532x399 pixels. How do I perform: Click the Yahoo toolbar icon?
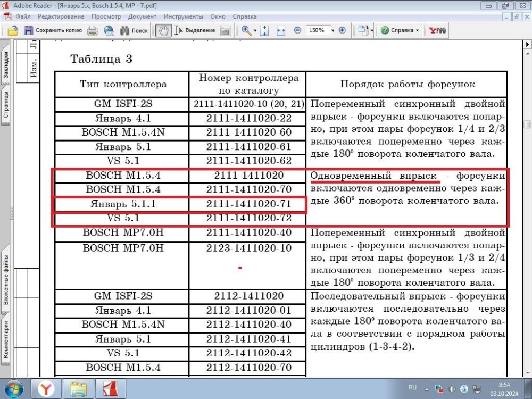(x=437, y=30)
